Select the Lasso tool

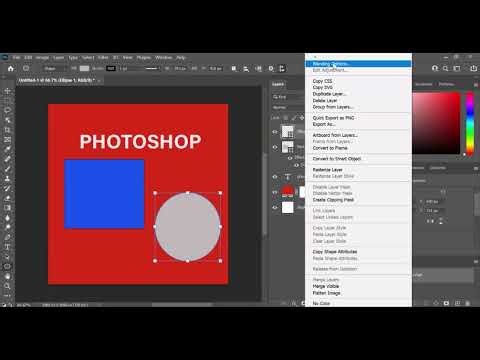pos(7,110)
